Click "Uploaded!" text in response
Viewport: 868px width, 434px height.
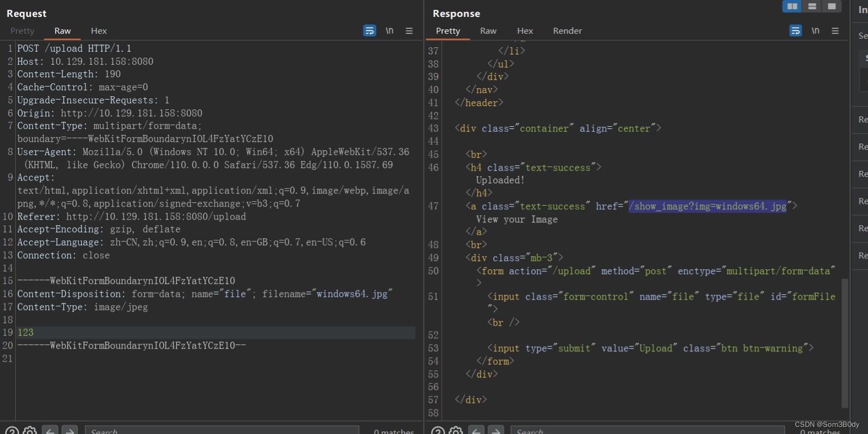click(x=500, y=180)
